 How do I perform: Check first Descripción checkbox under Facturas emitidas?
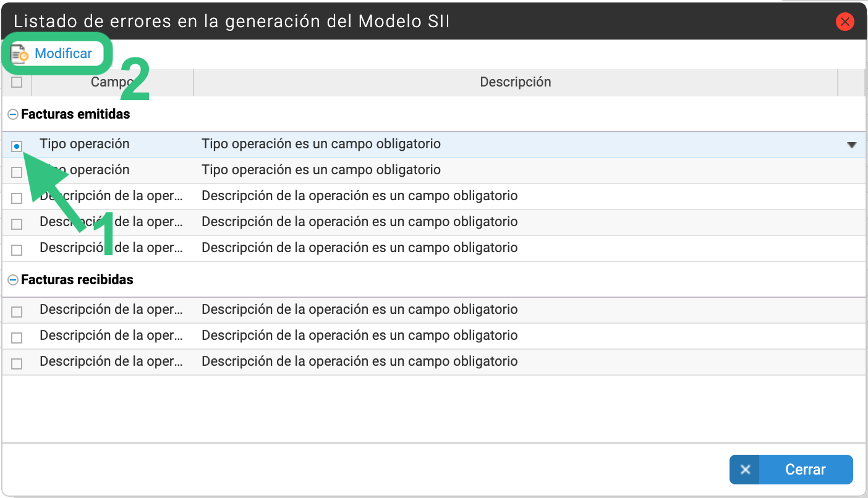[x=17, y=198]
